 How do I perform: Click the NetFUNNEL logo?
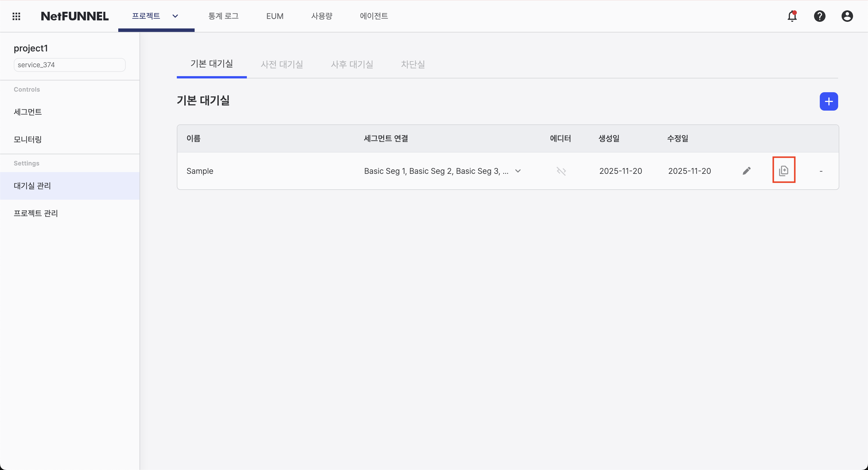click(74, 16)
